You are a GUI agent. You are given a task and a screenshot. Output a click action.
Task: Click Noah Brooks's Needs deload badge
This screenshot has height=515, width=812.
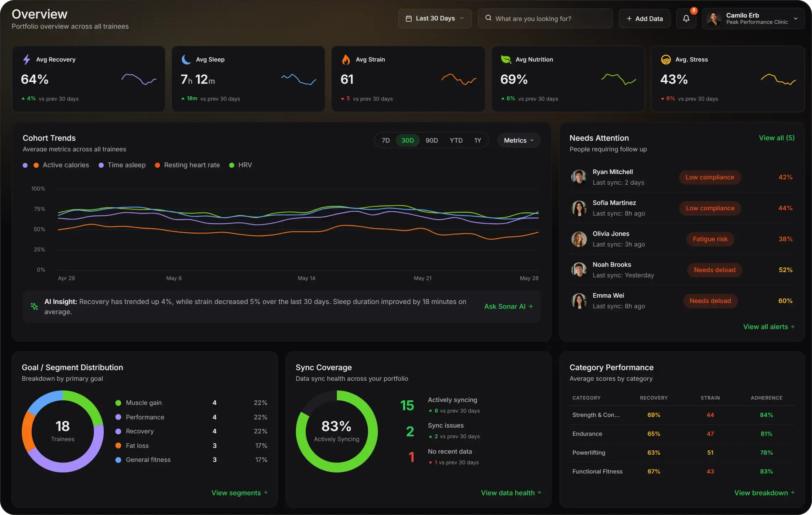click(714, 270)
